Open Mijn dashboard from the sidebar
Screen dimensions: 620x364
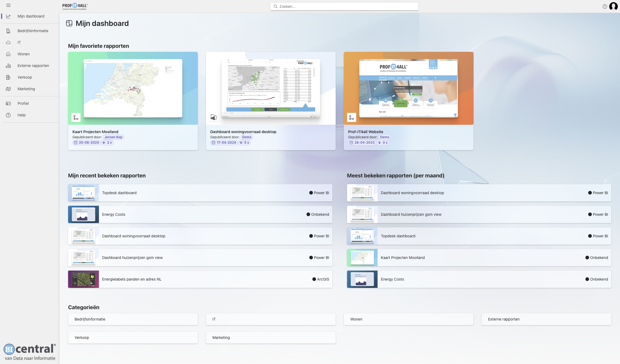point(31,16)
